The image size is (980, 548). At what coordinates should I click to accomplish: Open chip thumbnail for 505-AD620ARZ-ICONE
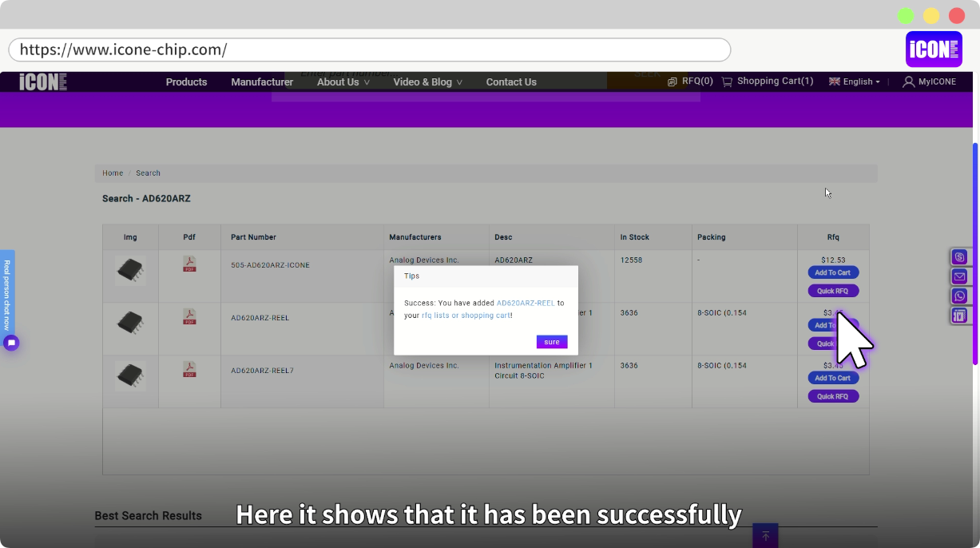[x=130, y=272]
